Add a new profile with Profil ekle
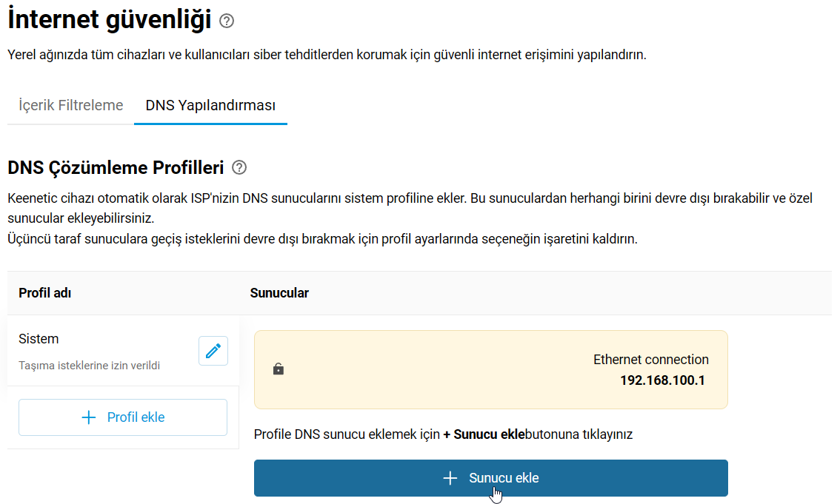The image size is (840, 504). (123, 417)
